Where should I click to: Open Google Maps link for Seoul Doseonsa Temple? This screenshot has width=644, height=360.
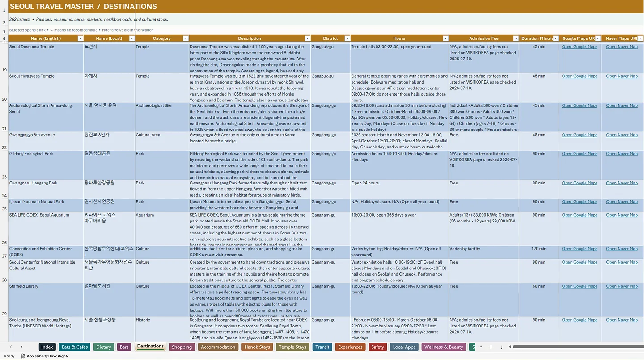click(580, 47)
